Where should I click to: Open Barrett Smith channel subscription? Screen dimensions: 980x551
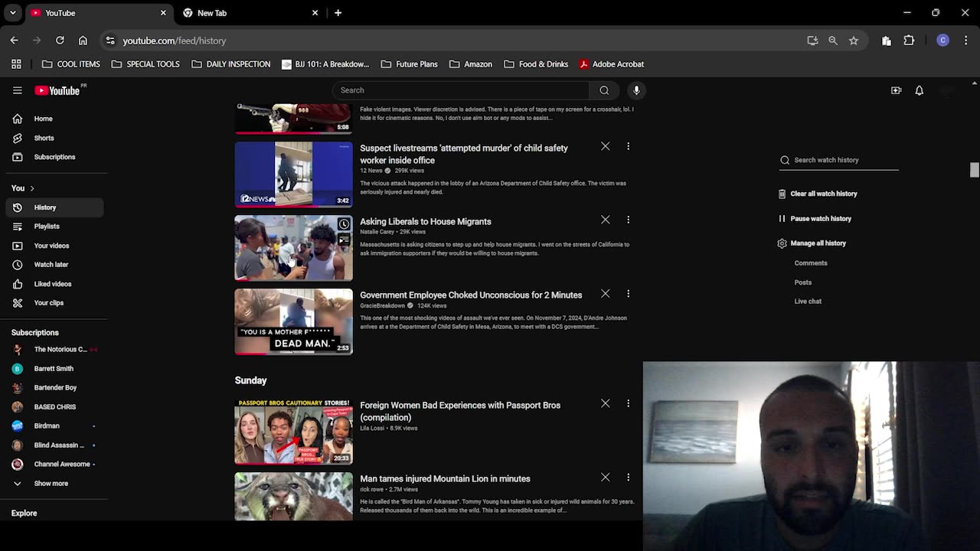54,369
